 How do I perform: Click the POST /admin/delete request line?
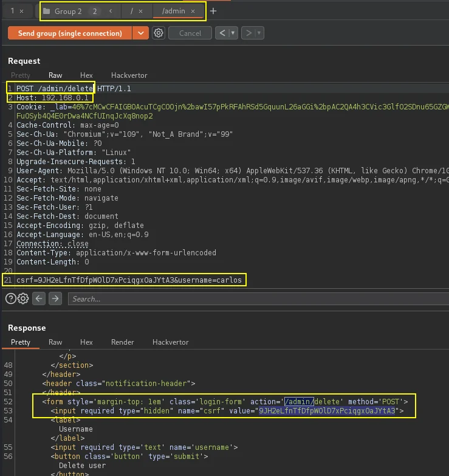[74, 89]
